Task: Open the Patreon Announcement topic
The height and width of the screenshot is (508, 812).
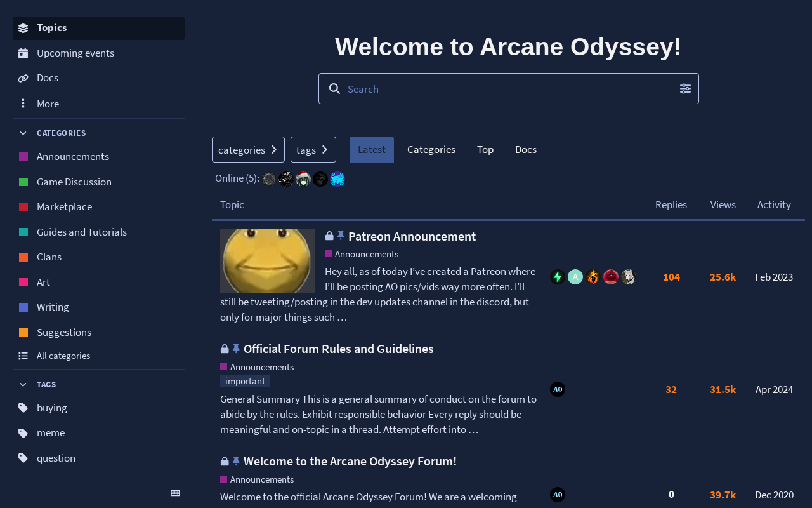Action: pyautogui.click(x=412, y=236)
